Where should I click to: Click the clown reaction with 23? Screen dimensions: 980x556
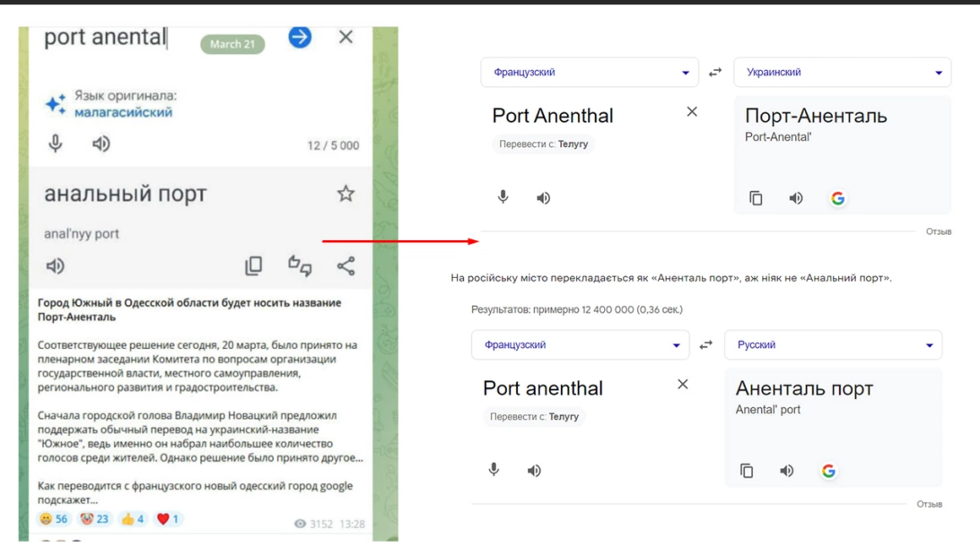[x=93, y=518]
